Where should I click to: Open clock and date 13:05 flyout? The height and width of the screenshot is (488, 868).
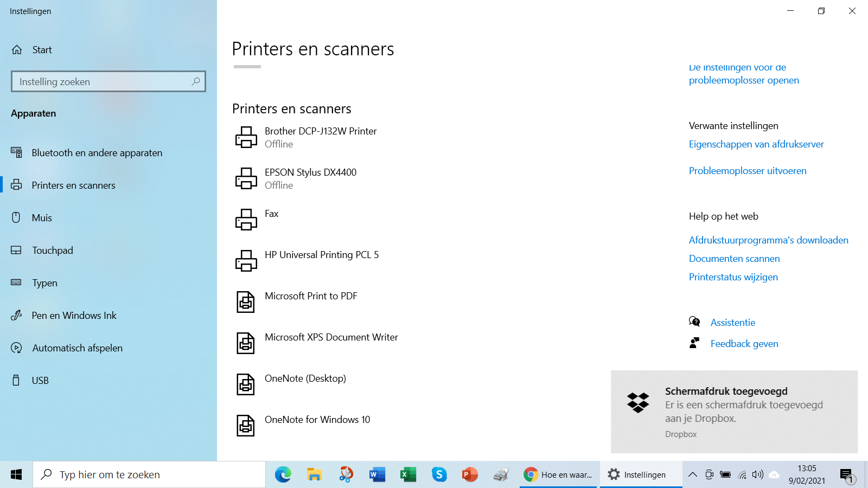tap(807, 474)
